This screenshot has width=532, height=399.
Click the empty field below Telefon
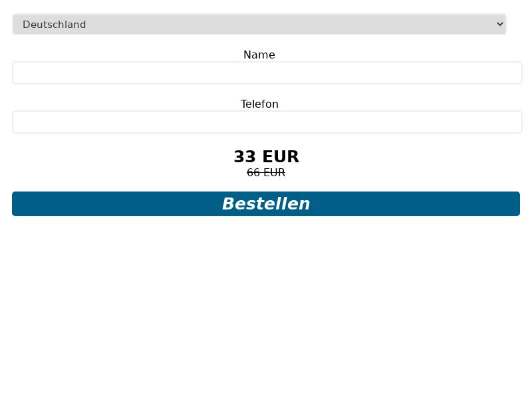tap(266, 122)
